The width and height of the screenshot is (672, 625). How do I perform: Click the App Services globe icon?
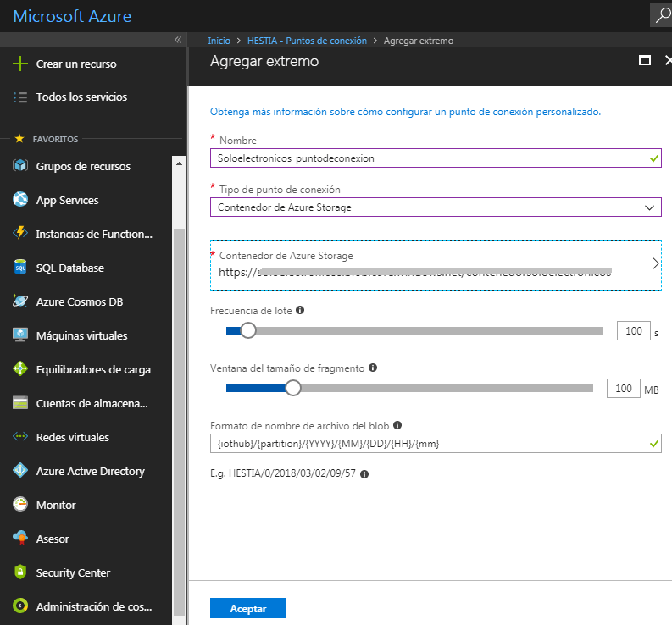(21, 200)
